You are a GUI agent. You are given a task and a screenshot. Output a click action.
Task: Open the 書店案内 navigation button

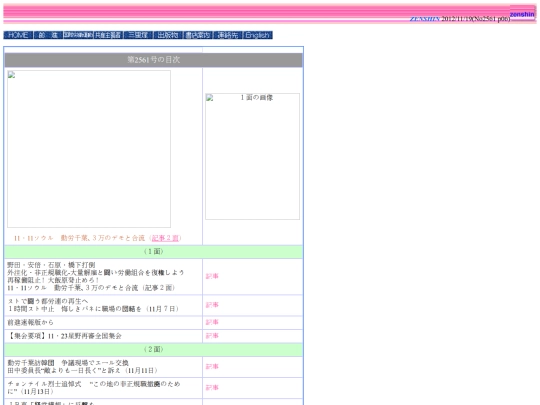[198, 35]
